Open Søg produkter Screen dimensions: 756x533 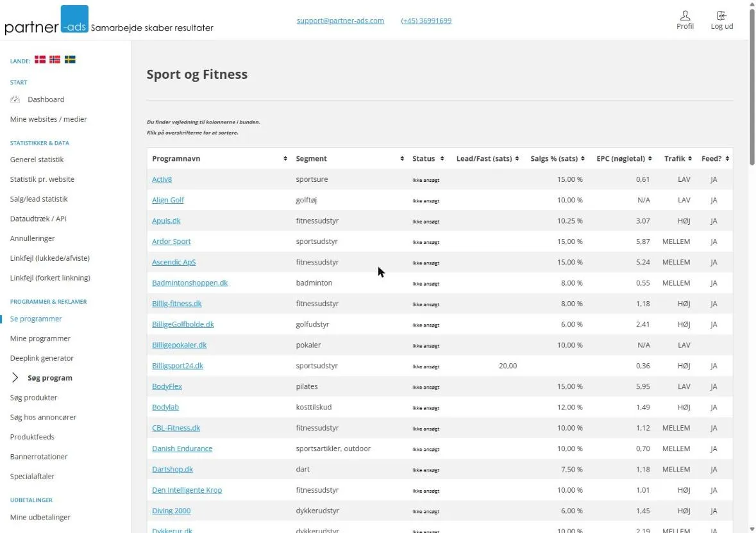click(33, 398)
